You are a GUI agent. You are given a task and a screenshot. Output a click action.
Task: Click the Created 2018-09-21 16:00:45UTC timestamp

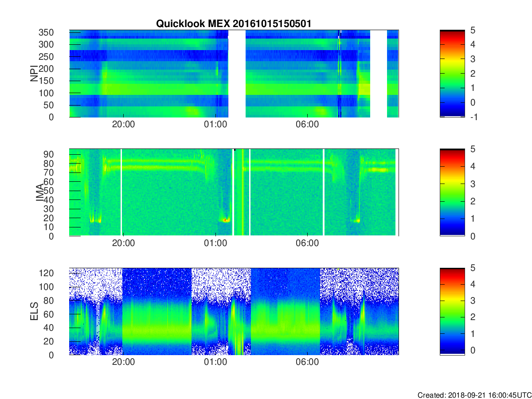point(474,395)
